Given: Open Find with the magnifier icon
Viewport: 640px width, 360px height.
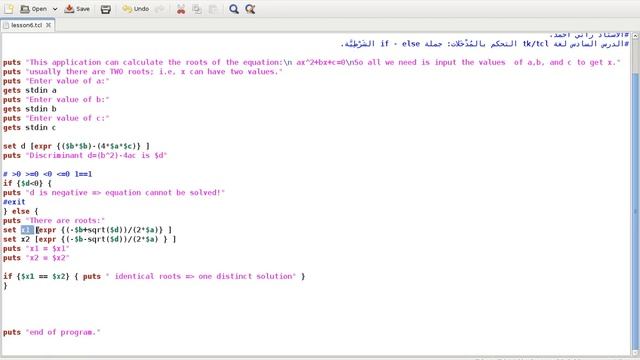Looking at the screenshot, I should tap(234, 9).
